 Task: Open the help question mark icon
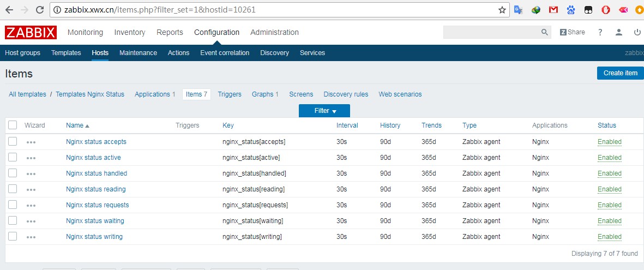click(600, 32)
